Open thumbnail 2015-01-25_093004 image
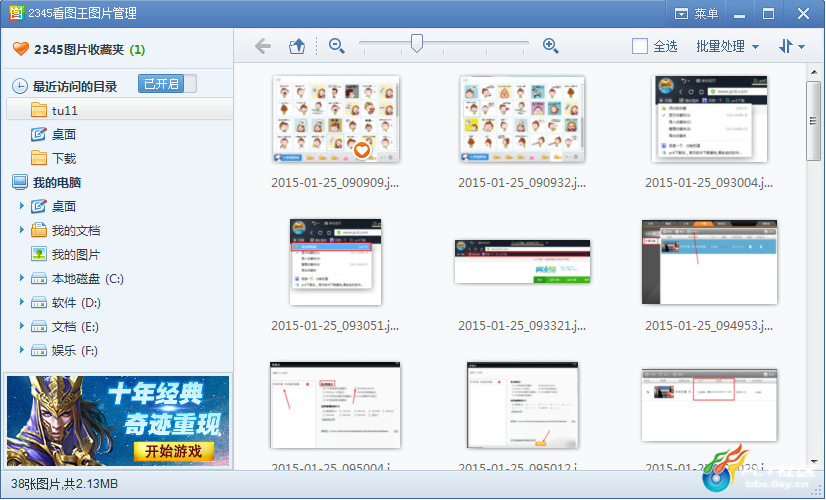 tap(709, 119)
